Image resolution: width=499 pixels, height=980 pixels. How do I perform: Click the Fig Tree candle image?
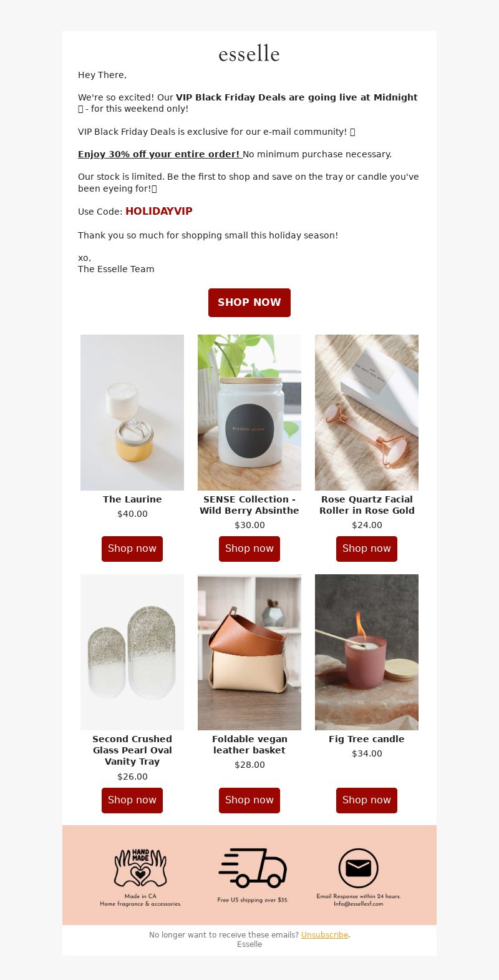[x=367, y=652]
